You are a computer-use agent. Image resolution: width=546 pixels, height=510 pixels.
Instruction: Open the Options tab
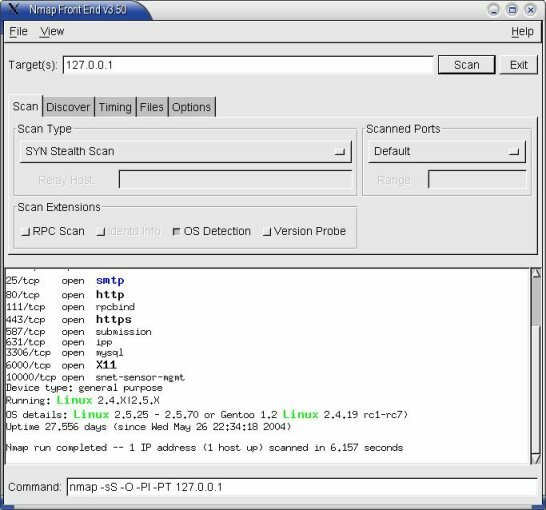pyautogui.click(x=192, y=107)
